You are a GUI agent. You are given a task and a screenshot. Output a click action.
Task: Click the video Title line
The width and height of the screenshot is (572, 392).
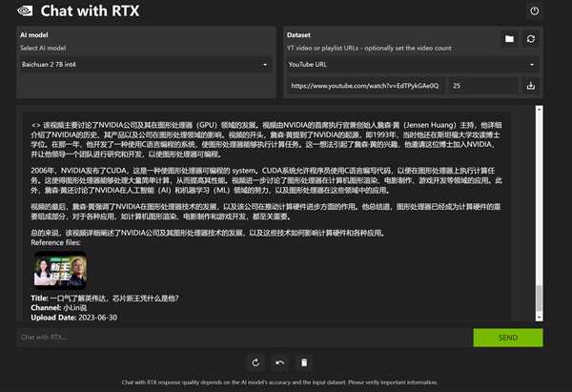(x=105, y=299)
